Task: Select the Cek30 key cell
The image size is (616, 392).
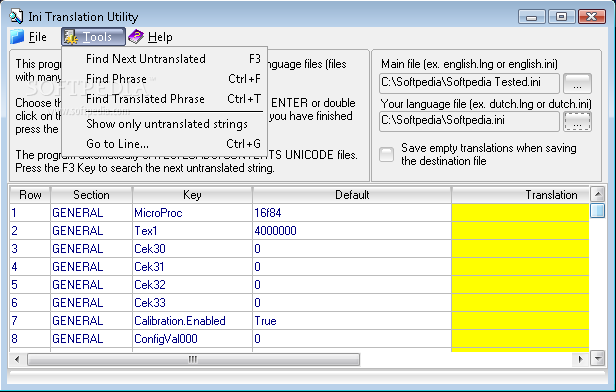Action: [192, 249]
